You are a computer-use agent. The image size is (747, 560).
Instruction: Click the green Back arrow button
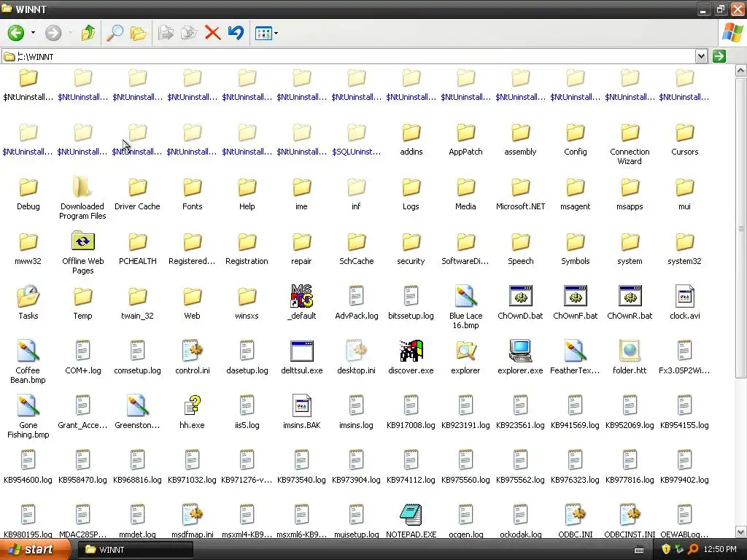[16, 33]
